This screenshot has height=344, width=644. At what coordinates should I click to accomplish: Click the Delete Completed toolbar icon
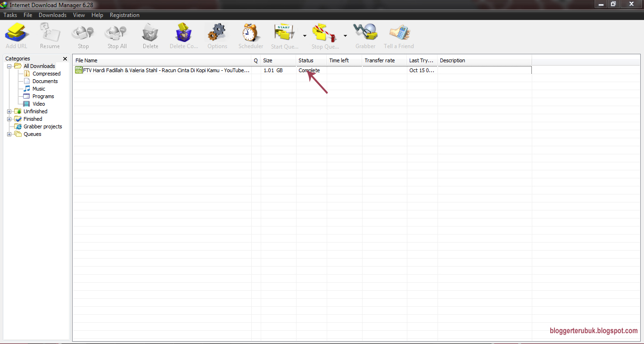[x=183, y=33]
